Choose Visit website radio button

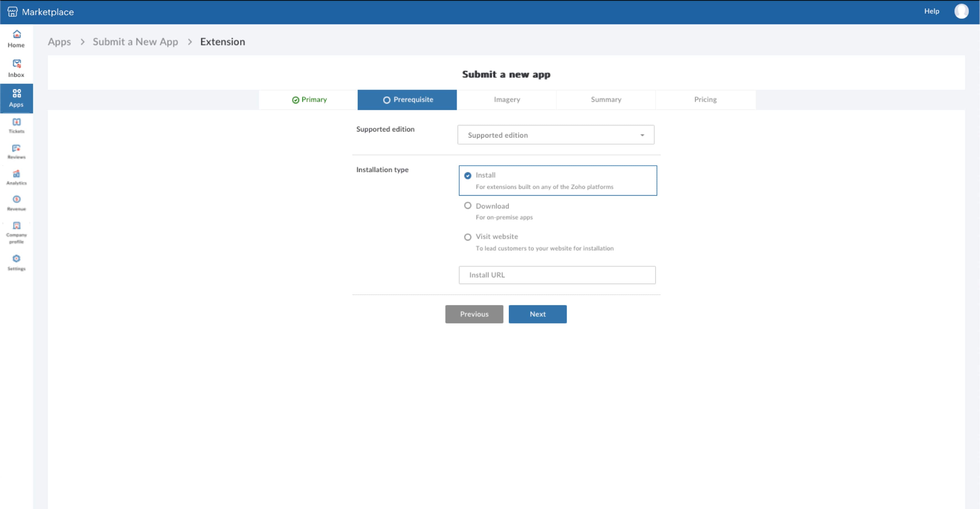pos(468,237)
